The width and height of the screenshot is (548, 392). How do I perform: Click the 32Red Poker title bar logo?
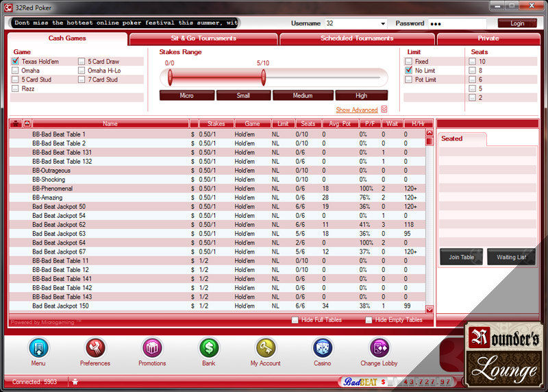(x=8, y=8)
